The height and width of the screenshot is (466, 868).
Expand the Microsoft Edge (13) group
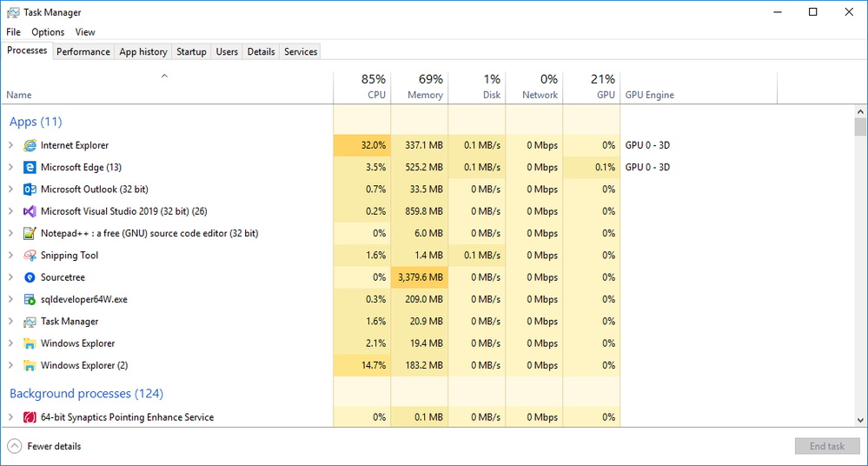[10, 167]
